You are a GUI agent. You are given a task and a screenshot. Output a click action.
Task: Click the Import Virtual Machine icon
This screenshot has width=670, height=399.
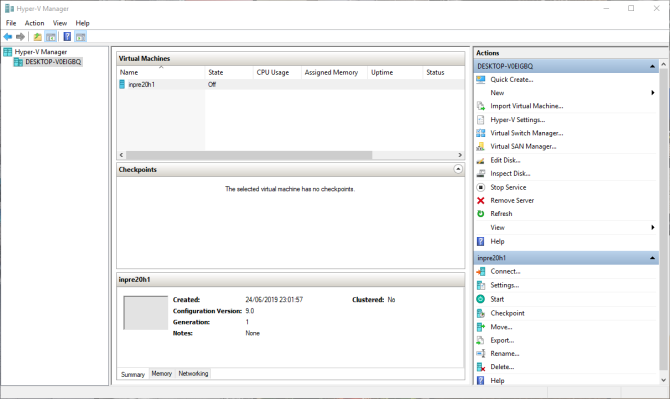click(481, 106)
